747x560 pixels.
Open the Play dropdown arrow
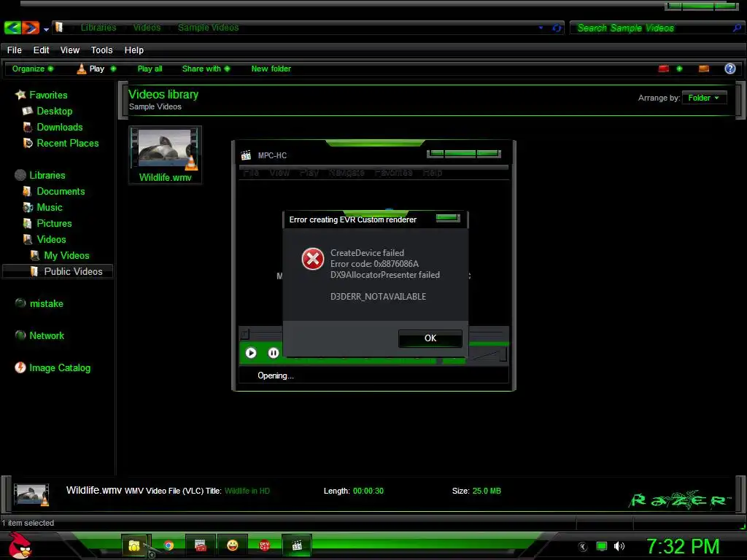tap(113, 69)
